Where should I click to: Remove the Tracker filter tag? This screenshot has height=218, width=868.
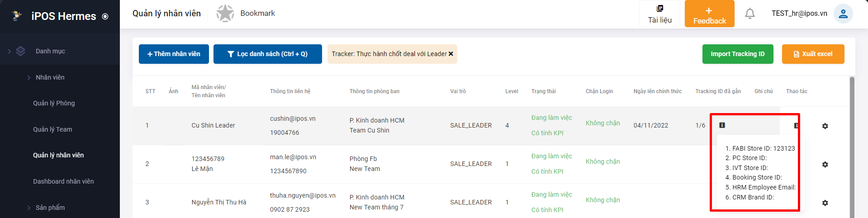pos(451,54)
